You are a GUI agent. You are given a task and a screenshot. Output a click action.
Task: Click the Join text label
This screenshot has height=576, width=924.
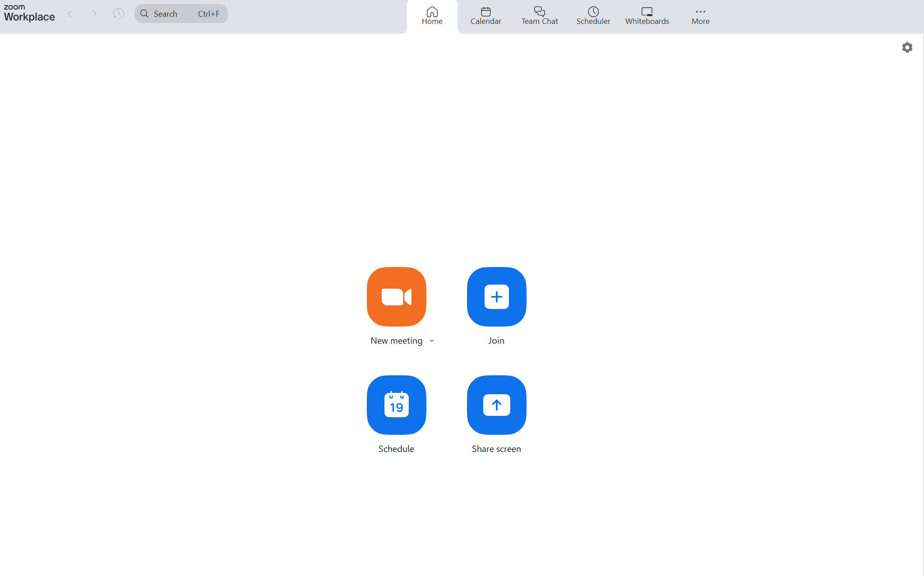coord(496,341)
